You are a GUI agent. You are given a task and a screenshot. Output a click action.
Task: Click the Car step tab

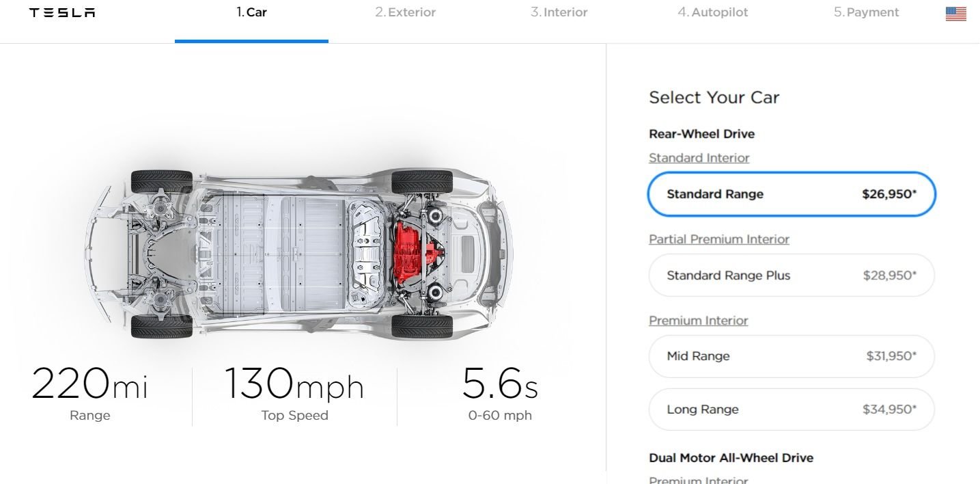click(x=251, y=12)
